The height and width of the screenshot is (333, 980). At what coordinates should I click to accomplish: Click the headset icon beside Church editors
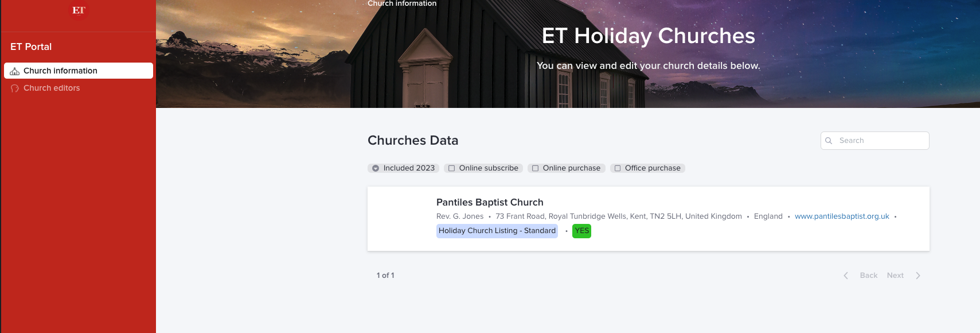click(x=15, y=88)
